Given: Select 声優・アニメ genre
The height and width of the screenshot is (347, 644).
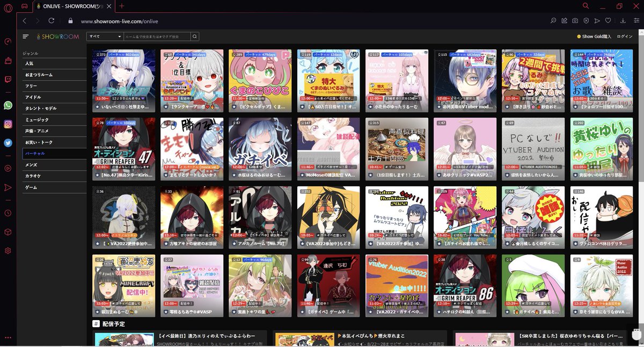Looking at the screenshot, I should click(x=54, y=131).
